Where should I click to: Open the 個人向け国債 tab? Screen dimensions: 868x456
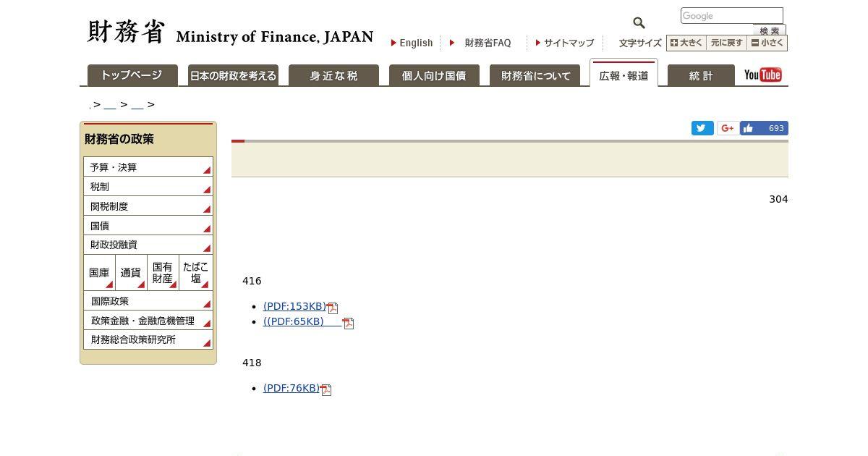[x=434, y=75]
